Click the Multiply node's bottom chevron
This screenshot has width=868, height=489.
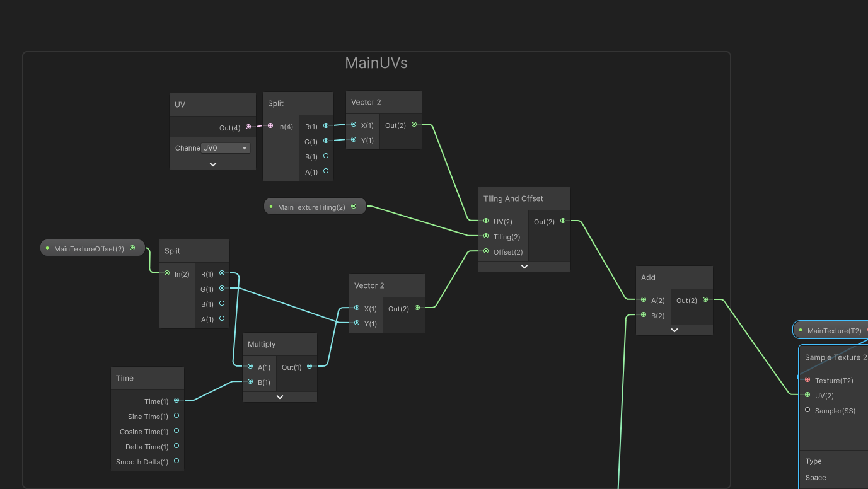280,397
